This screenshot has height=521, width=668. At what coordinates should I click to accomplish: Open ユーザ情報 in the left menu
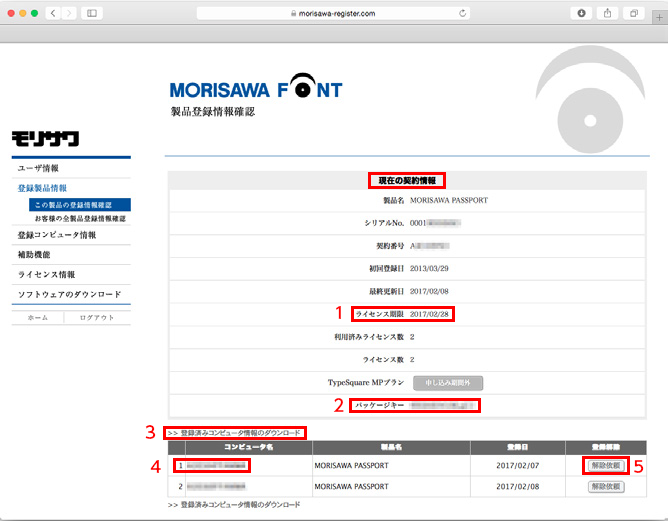tap(39, 168)
